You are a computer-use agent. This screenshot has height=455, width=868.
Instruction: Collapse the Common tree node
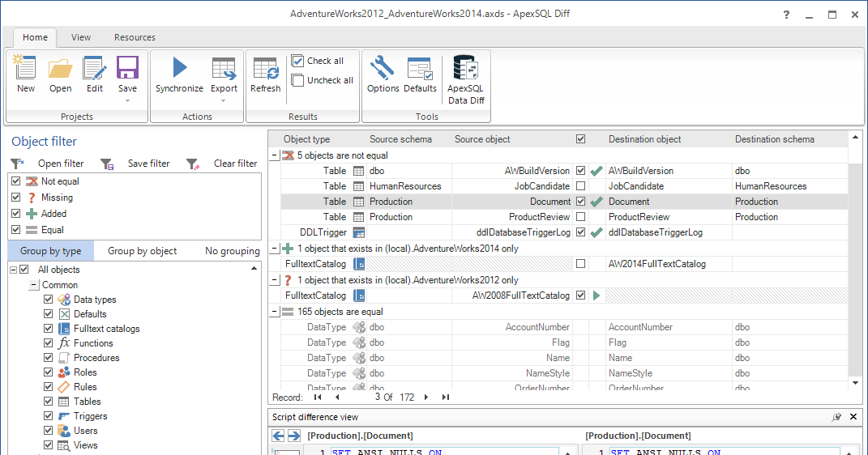pos(33,285)
